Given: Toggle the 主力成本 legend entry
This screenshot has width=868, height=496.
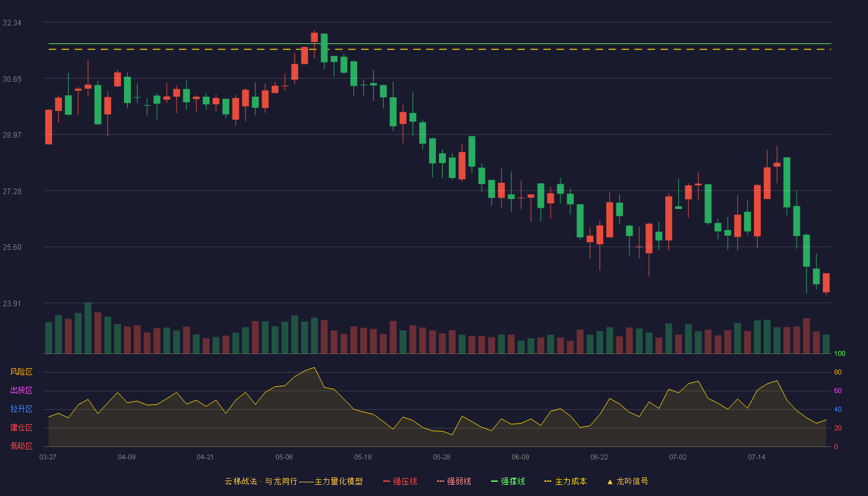Looking at the screenshot, I should [x=565, y=481].
